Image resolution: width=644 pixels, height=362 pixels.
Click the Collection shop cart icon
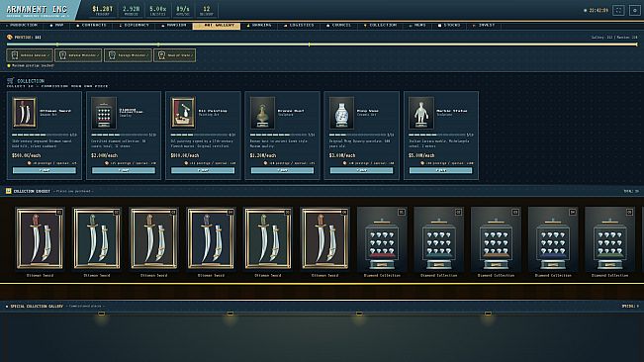(x=10, y=81)
